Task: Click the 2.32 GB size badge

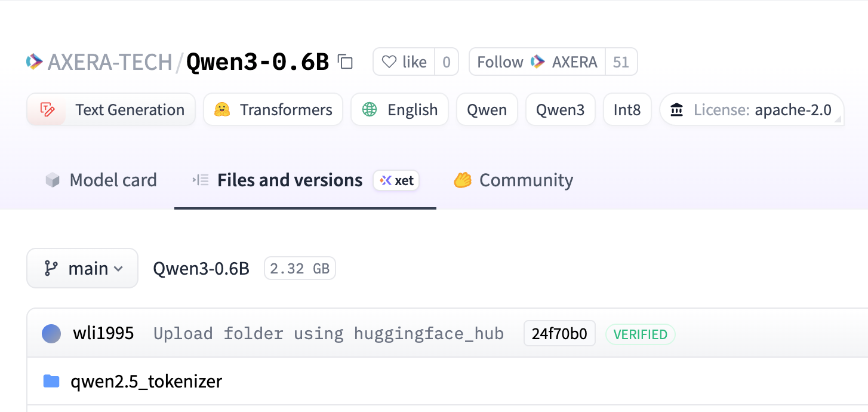Action: click(300, 269)
